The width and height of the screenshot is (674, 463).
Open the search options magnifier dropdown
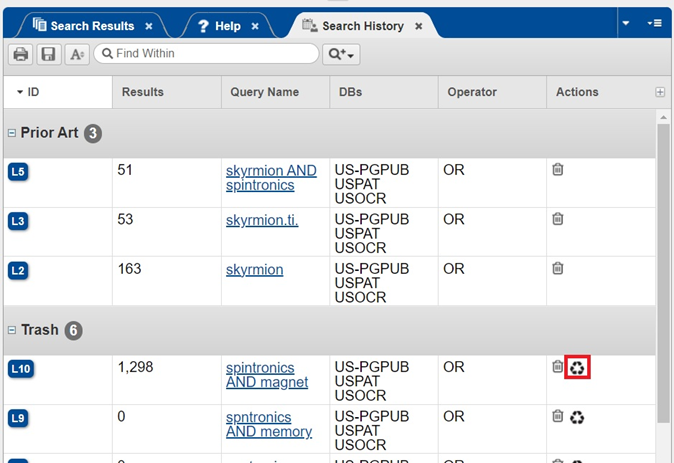click(x=341, y=54)
